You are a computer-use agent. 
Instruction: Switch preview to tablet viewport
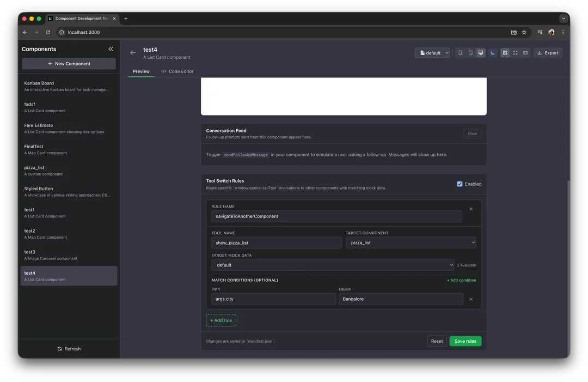470,52
